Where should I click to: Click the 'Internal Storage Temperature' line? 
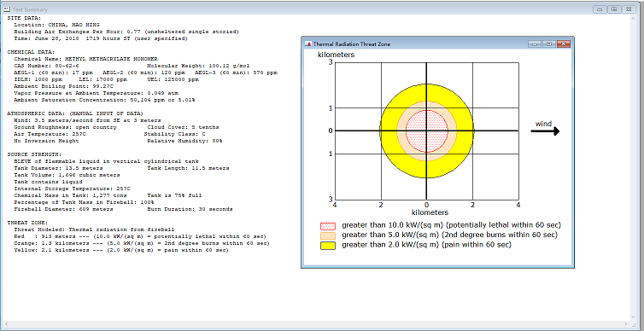72,189
